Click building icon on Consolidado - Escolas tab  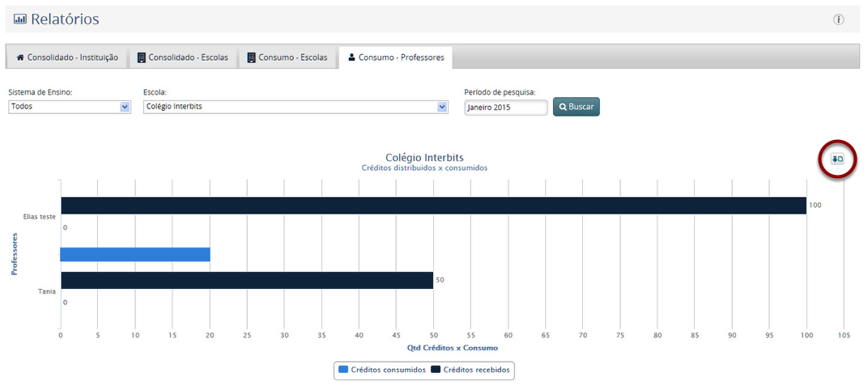tap(141, 57)
